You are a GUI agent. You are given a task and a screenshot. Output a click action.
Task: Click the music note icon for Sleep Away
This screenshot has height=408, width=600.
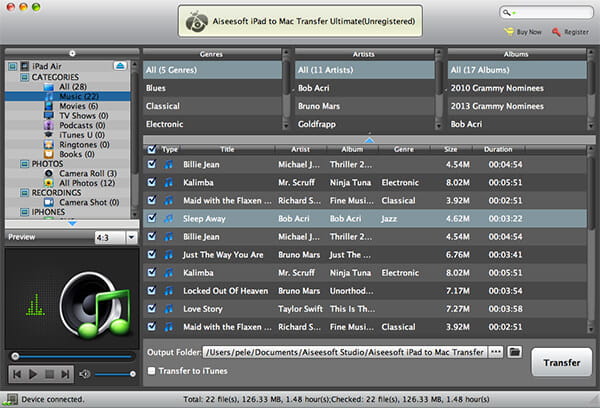(168, 219)
